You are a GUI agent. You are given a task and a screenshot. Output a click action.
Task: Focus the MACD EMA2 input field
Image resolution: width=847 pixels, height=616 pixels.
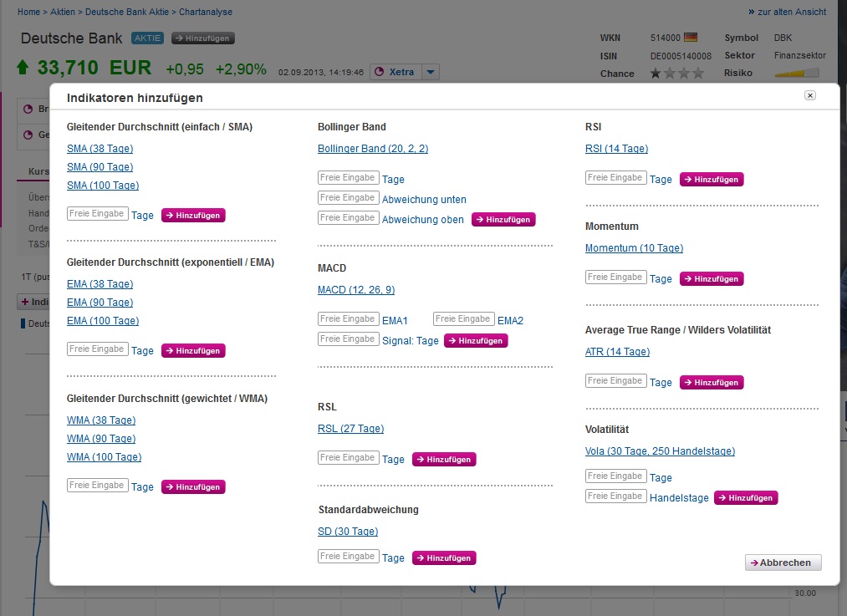click(x=464, y=319)
